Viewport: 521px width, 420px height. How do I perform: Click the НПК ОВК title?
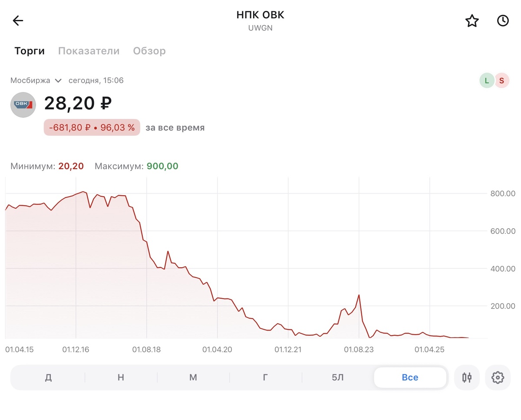point(260,15)
